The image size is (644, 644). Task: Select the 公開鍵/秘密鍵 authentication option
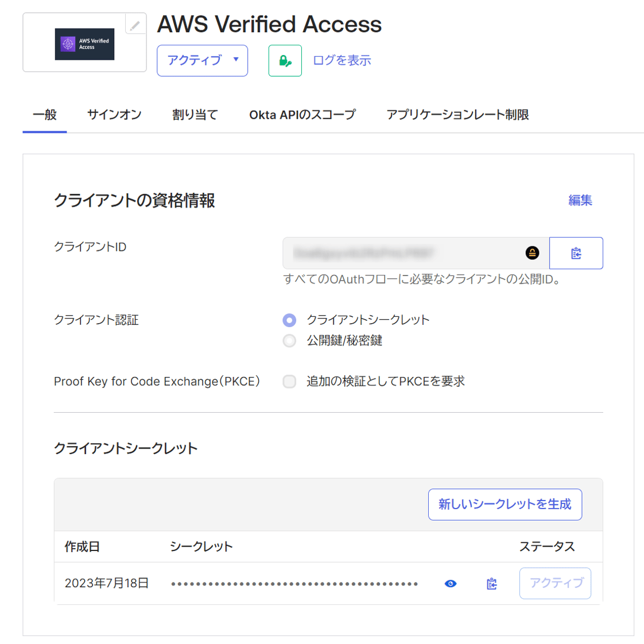pos(289,340)
